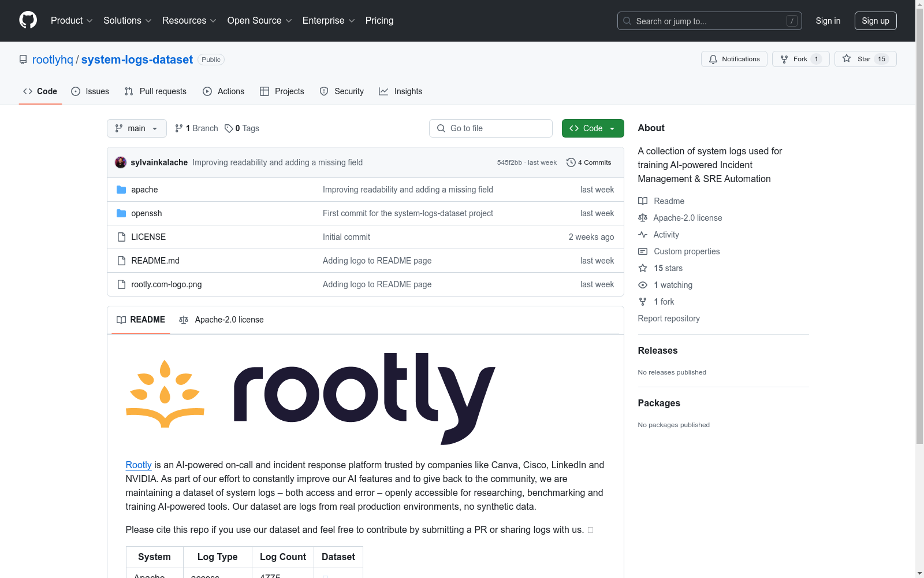Open the Insights tab
Screen dimensions: 924x578
click(401, 91)
